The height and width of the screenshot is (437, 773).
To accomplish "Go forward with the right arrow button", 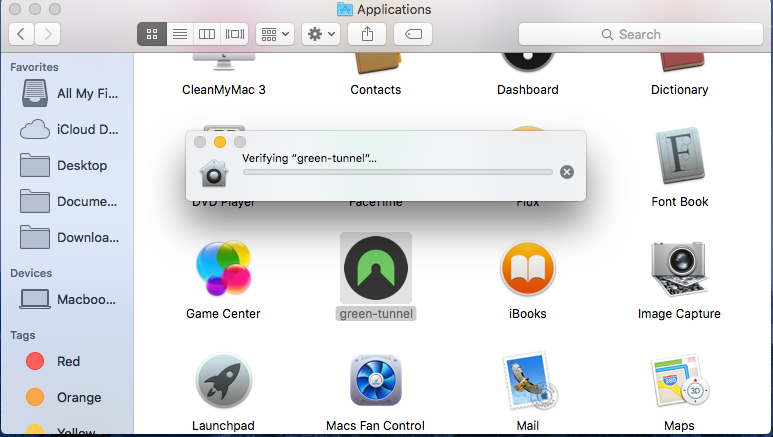I will click(x=47, y=34).
